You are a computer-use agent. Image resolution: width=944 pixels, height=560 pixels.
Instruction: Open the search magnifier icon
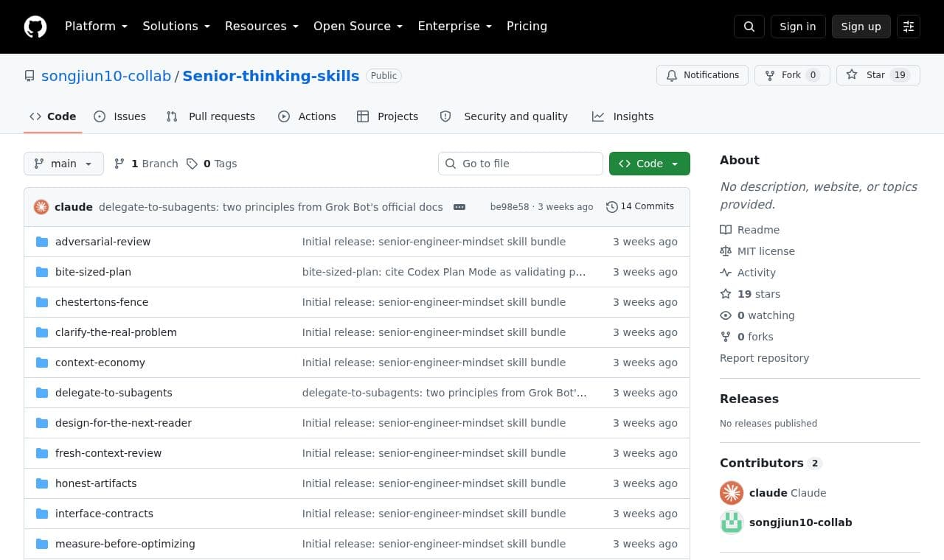pyautogui.click(x=749, y=27)
